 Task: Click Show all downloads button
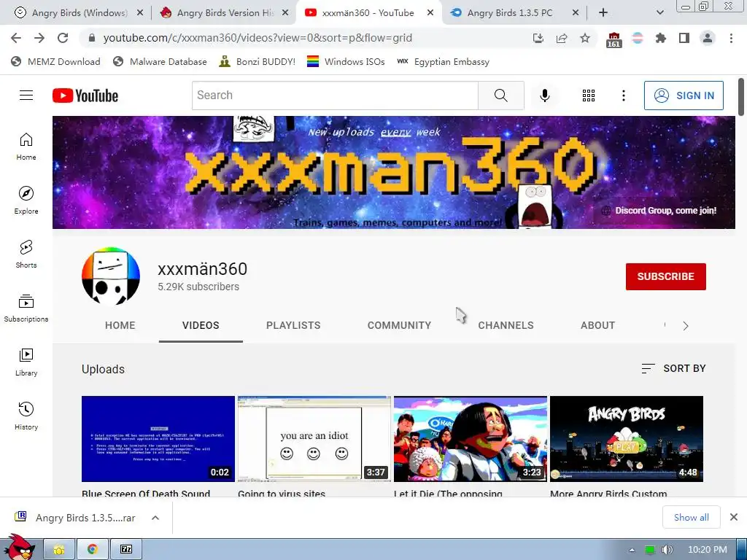click(x=692, y=517)
